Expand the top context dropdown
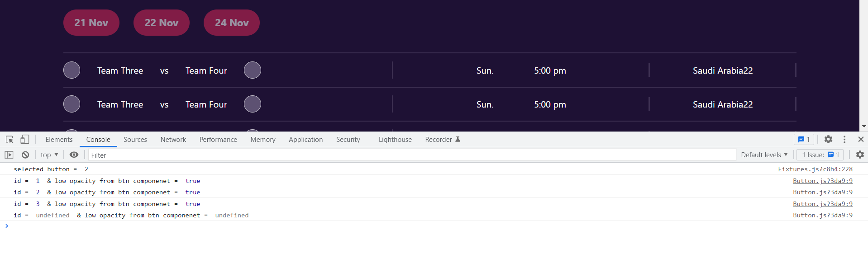This screenshot has height=277, width=868. [x=49, y=155]
